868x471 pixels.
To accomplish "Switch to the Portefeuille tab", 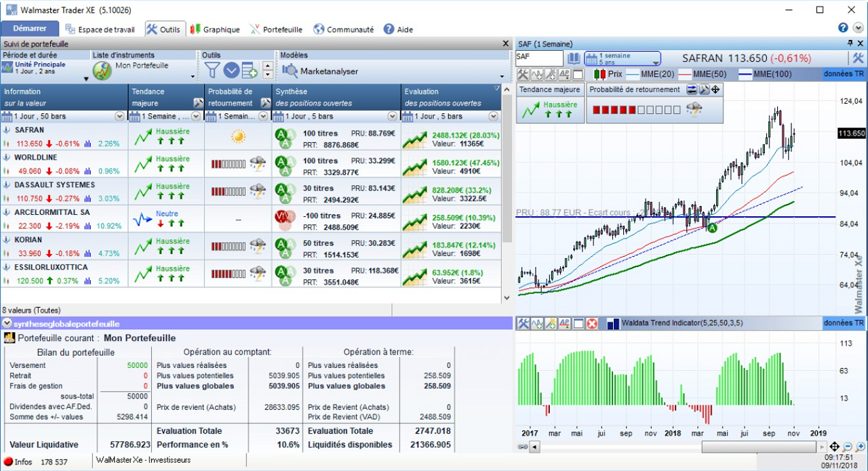I will 276,29.
